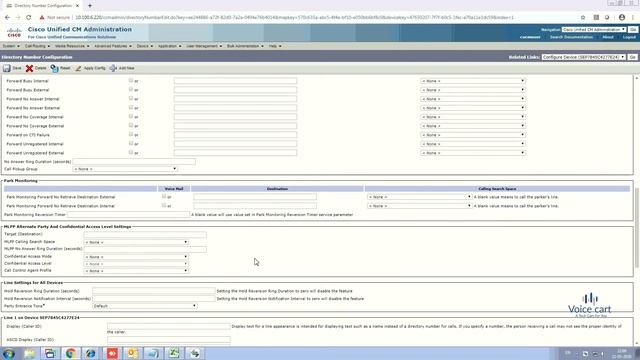Screen dimensions: 640x360
Task: Click the red Delete X icon
Action: (x=29, y=68)
